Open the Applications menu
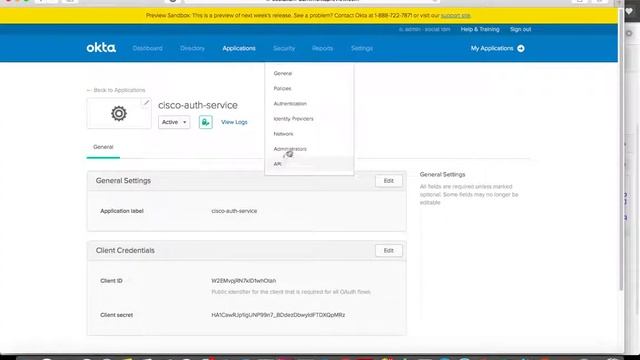This screenshot has width=640, height=360. pos(239,48)
